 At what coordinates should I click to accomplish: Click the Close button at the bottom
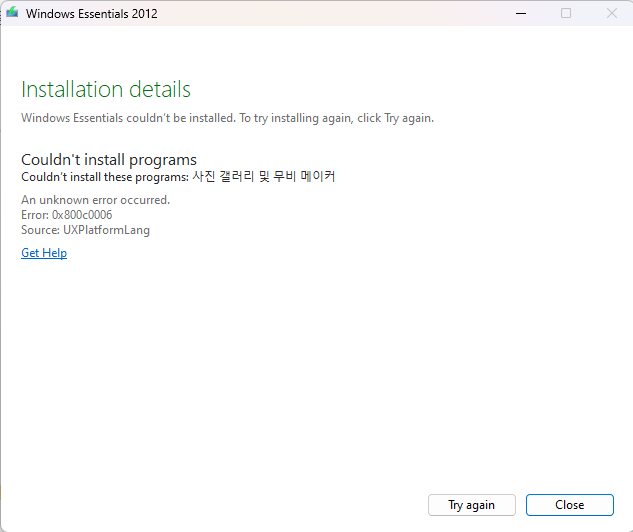pos(570,505)
